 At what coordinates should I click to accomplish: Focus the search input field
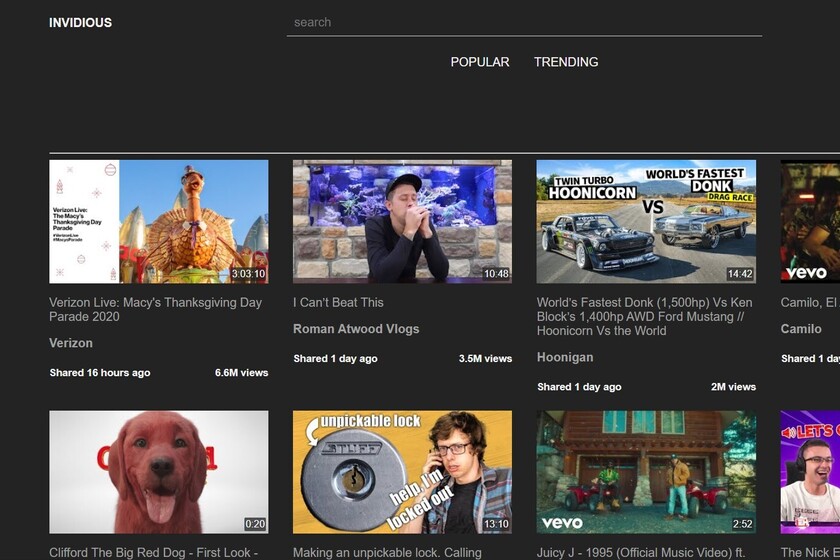pyautogui.click(x=524, y=23)
